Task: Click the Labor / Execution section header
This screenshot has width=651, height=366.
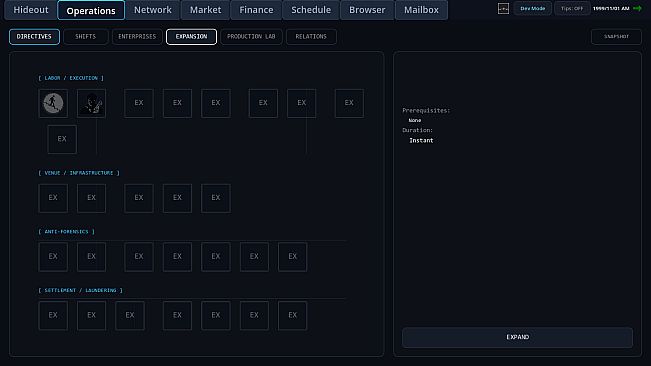Action: click(x=71, y=78)
